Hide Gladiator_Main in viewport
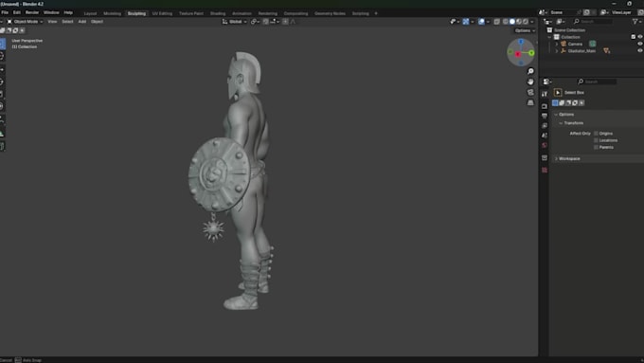This screenshot has height=363, width=644. (x=640, y=50)
